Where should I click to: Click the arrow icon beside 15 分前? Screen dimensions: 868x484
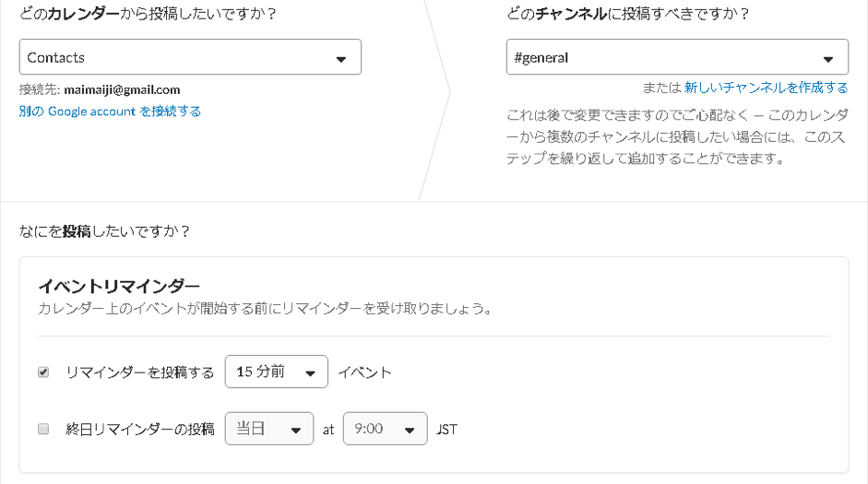pyautogui.click(x=310, y=373)
